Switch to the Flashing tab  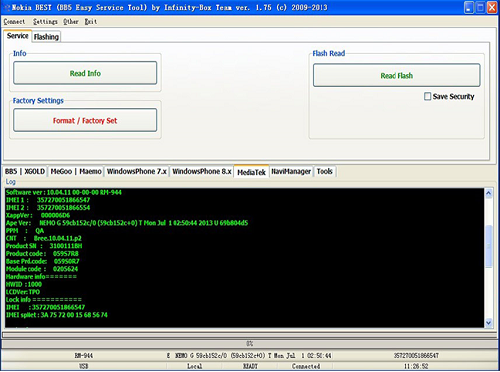46,37
